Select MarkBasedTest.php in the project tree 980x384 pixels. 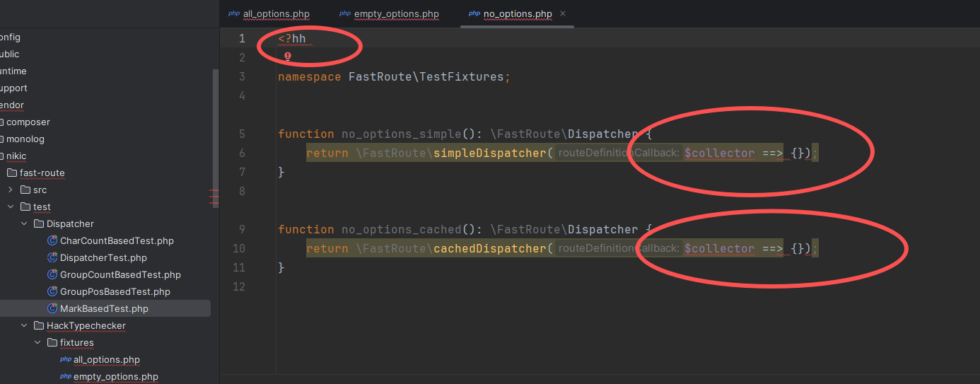pos(104,309)
